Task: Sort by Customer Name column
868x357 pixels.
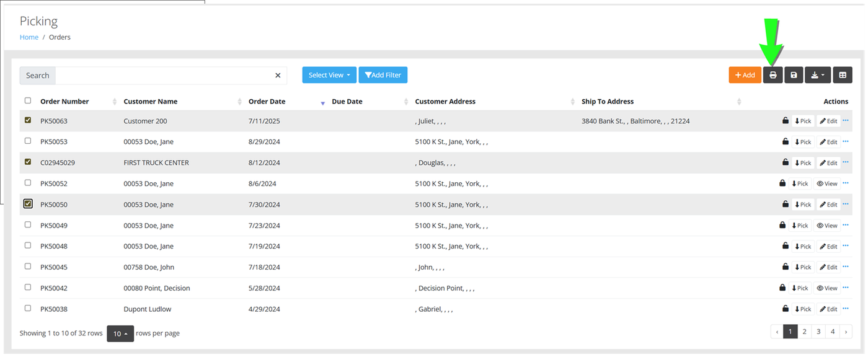Action: [x=151, y=102]
